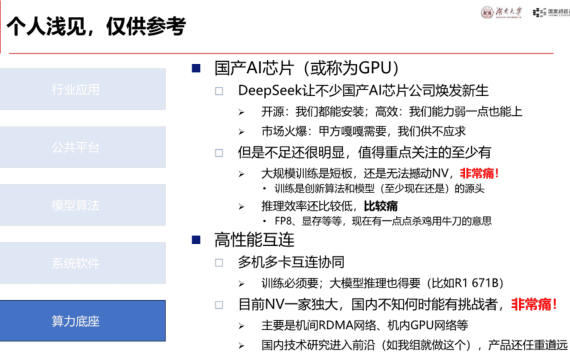Click the line 大规模训练是短板
The image size is (570, 360).
pos(380,173)
